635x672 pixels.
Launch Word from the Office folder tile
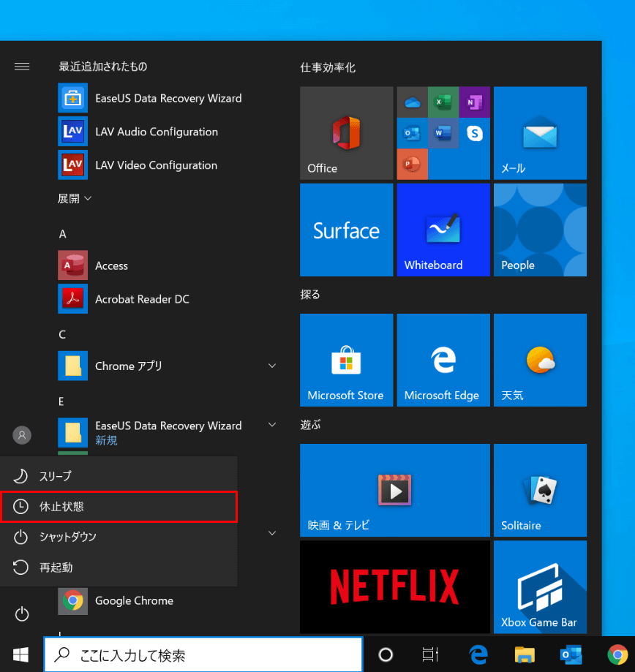pos(443,133)
